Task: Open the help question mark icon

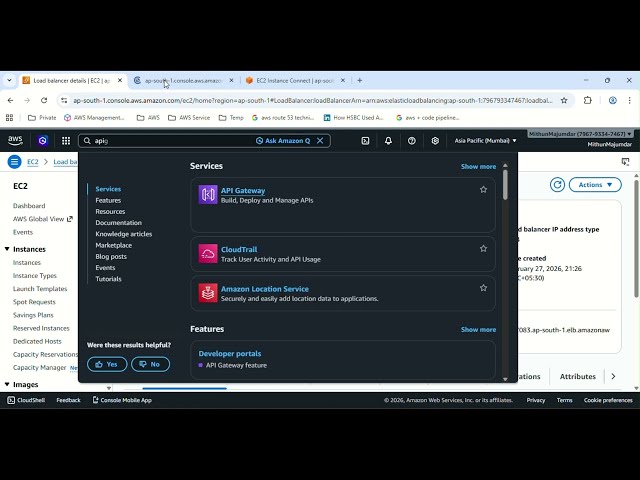Action: pos(411,140)
